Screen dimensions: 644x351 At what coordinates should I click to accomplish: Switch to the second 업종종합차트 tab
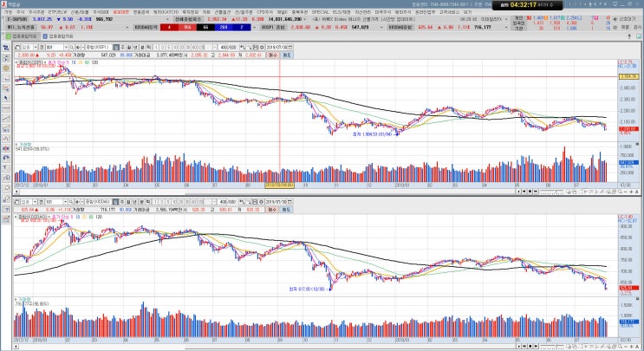(x=58, y=36)
